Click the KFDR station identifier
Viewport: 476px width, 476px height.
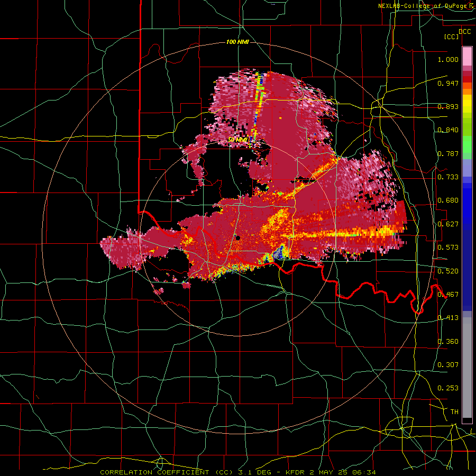pyautogui.click(x=296, y=472)
